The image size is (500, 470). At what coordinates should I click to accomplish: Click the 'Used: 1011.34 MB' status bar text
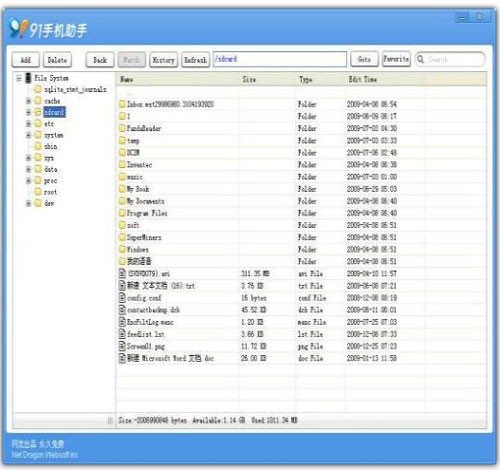(274, 420)
